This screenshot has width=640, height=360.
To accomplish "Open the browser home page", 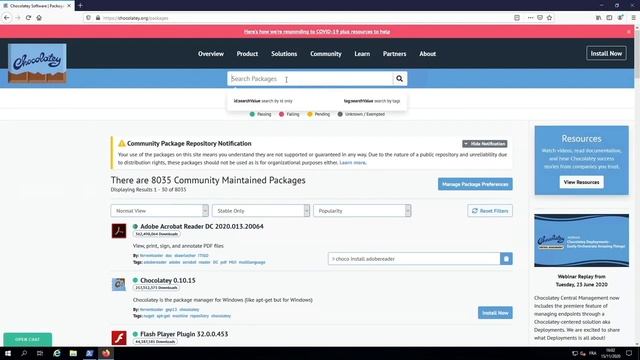I will pyautogui.click(x=39, y=18).
